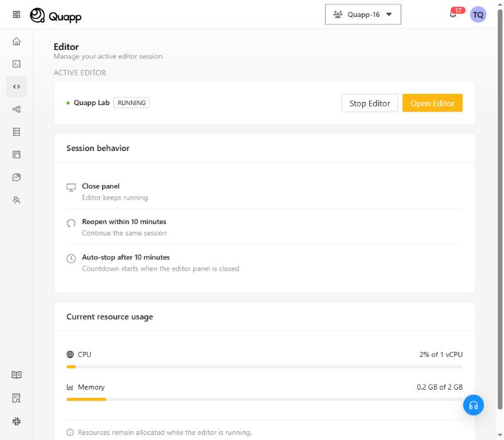This screenshot has height=440, width=504.
Task: Click the page vertical scrollbar
Action: coord(500,209)
